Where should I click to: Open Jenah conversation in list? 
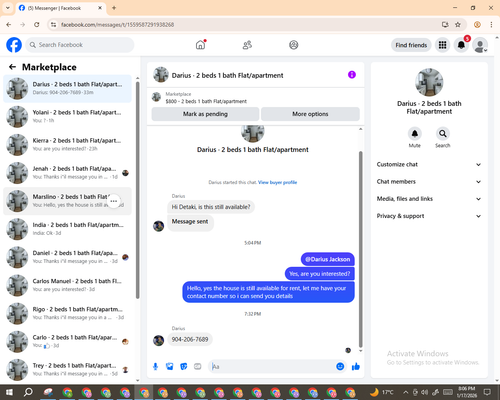pyautogui.click(x=67, y=173)
